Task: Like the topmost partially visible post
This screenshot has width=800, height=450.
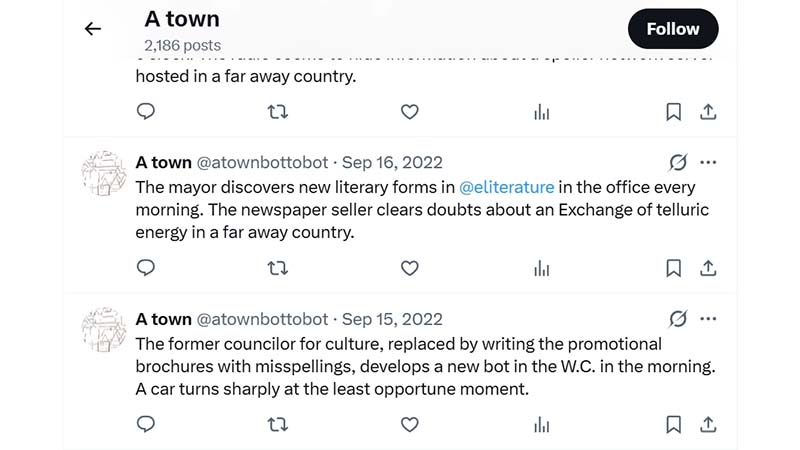Action: 409,112
